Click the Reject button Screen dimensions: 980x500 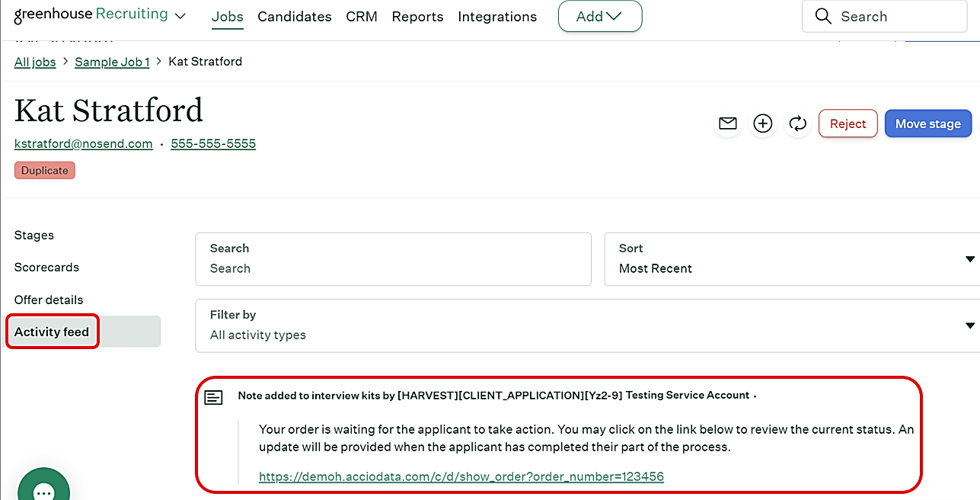pos(848,123)
